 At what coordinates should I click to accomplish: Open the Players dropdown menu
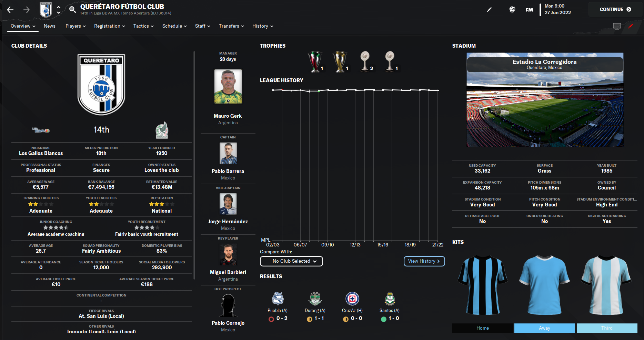pos(76,26)
